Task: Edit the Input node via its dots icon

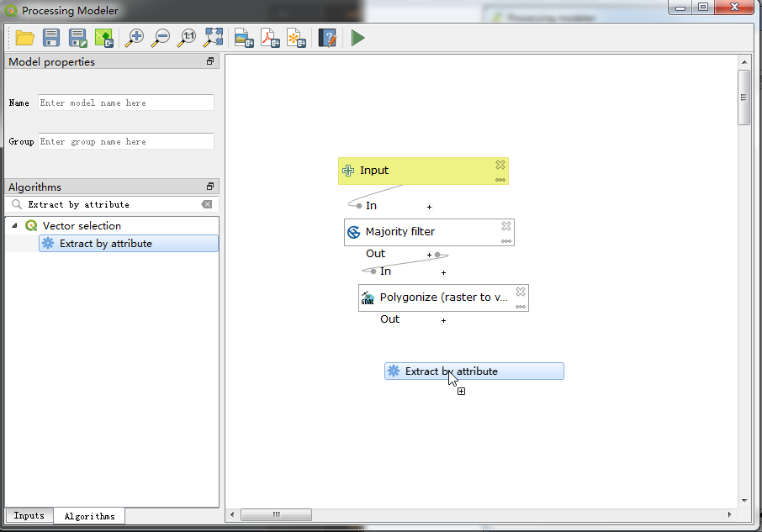Action: click(x=500, y=180)
